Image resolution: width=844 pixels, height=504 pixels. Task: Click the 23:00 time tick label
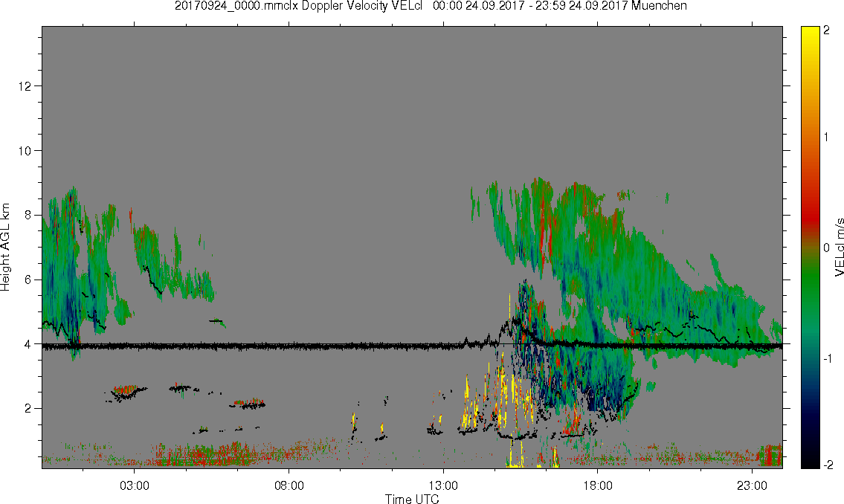[752, 485]
